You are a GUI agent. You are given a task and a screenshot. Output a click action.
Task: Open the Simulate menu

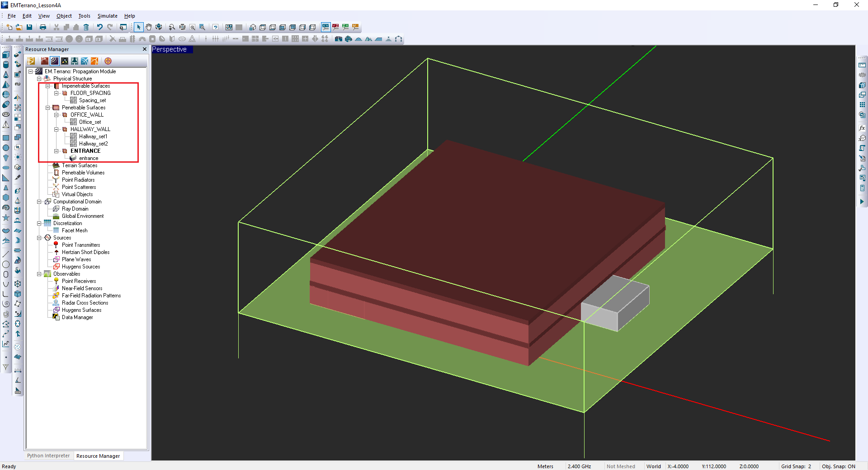[107, 16]
